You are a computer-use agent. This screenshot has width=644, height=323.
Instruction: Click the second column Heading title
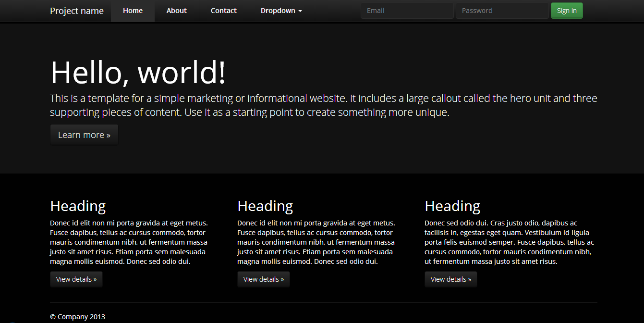click(x=265, y=206)
